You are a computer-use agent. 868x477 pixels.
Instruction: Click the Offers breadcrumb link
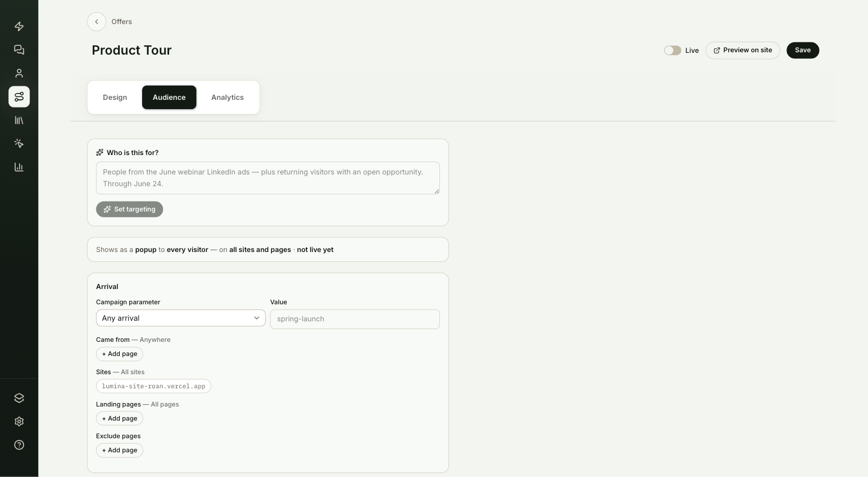[x=122, y=22]
